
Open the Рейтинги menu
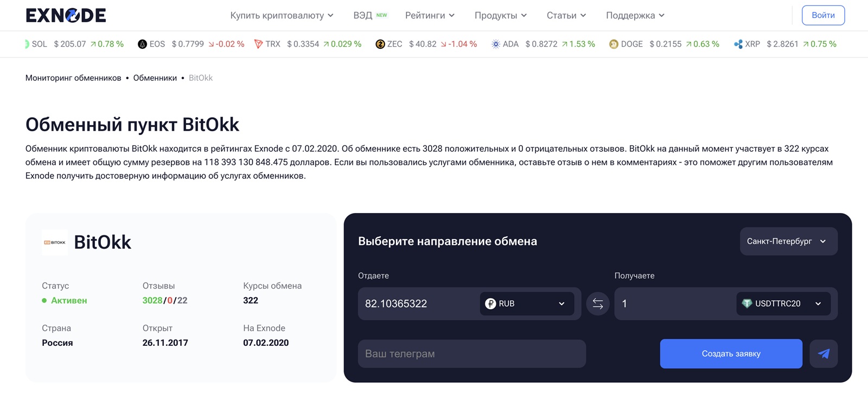[x=430, y=15]
